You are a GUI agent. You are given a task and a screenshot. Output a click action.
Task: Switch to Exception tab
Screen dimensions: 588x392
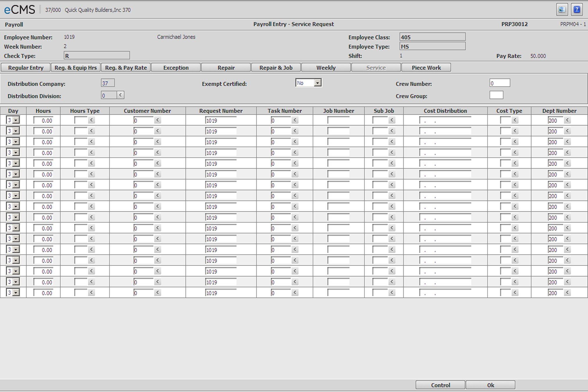point(176,68)
